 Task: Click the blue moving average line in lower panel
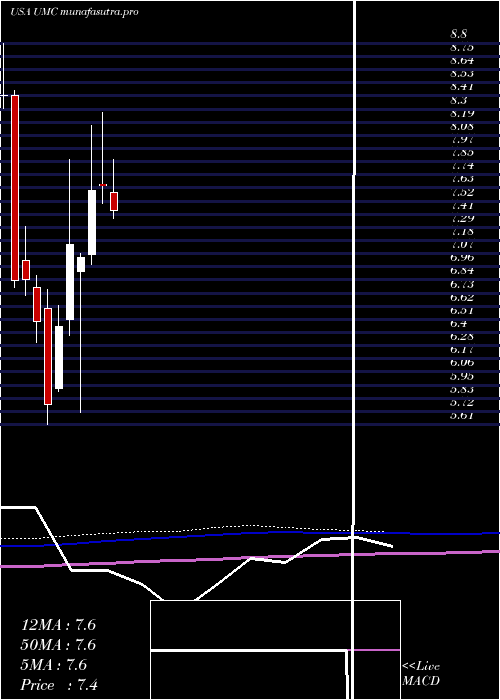coord(250,534)
